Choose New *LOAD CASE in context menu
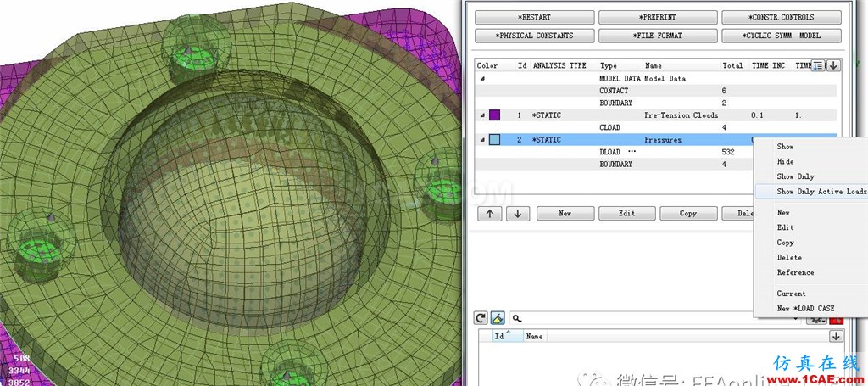Screen dimensions: 868x386 click(x=805, y=309)
